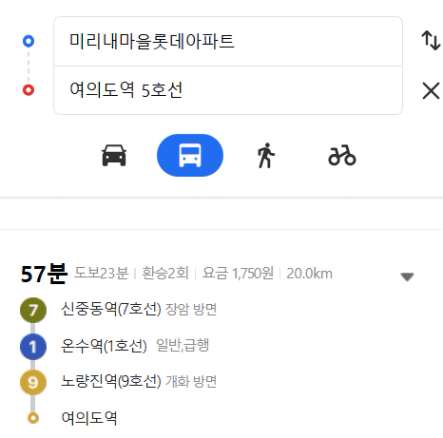This screenshot has width=443, height=438.
Task: Click the blue origin point marker
Action: 28,41
